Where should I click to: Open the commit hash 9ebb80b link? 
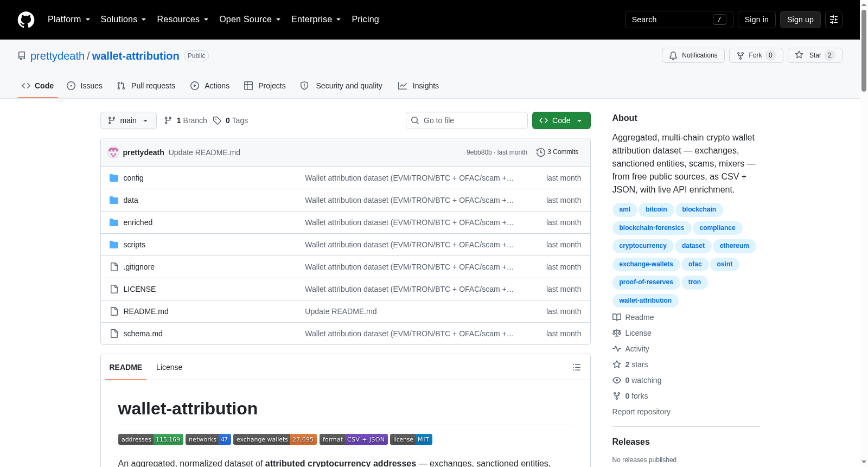pos(479,152)
